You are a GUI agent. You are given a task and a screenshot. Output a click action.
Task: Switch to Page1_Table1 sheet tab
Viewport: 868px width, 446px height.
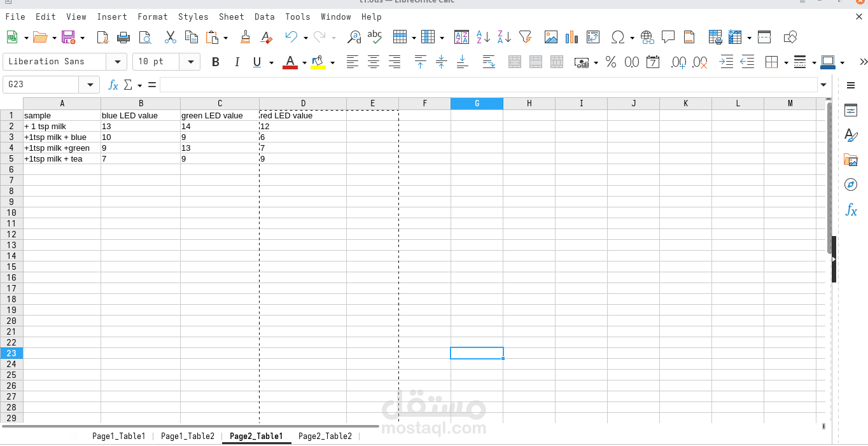pos(119,436)
